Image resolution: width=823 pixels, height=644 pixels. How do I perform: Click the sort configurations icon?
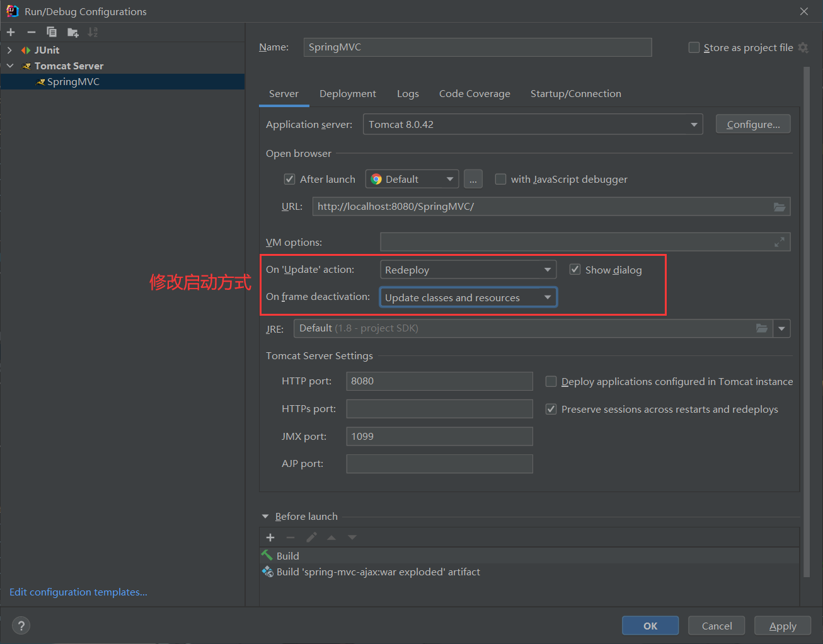93,32
